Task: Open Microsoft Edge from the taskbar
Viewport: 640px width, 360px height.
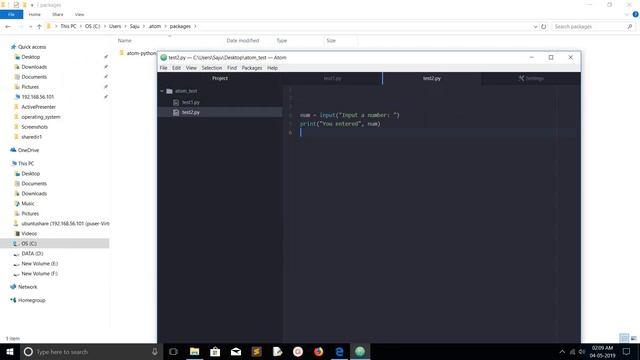Action: point(339,351)
